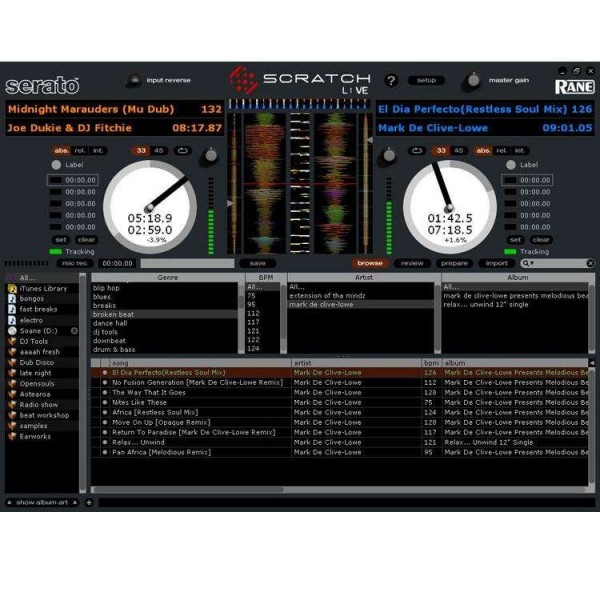Set left deck to abs. mode

point(62,151)
